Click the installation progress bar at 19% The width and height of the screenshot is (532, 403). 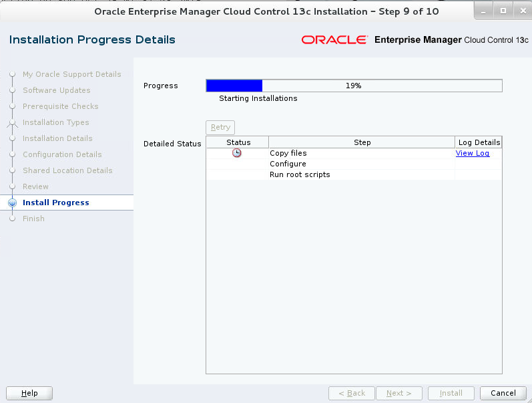(x=354, y=86)
